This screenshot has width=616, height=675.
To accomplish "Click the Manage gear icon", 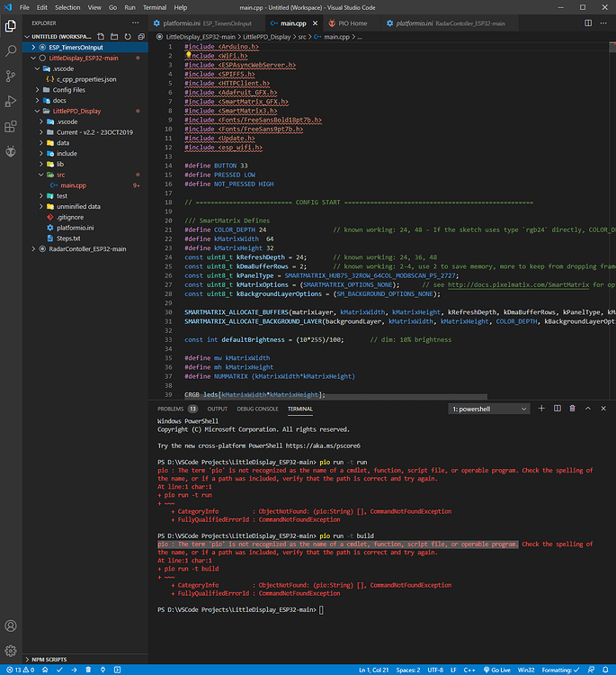I will tap(11, 651).
